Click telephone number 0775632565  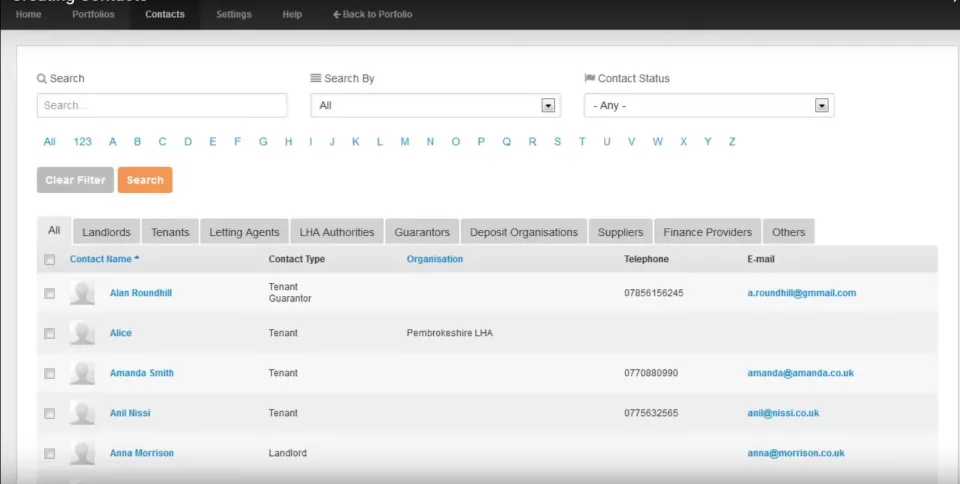[651, 413]
